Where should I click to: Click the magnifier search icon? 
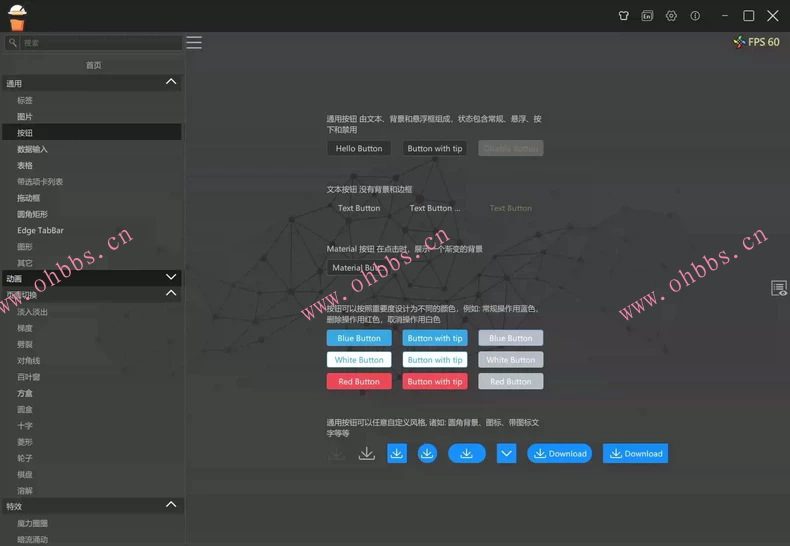tap(13, 43)
